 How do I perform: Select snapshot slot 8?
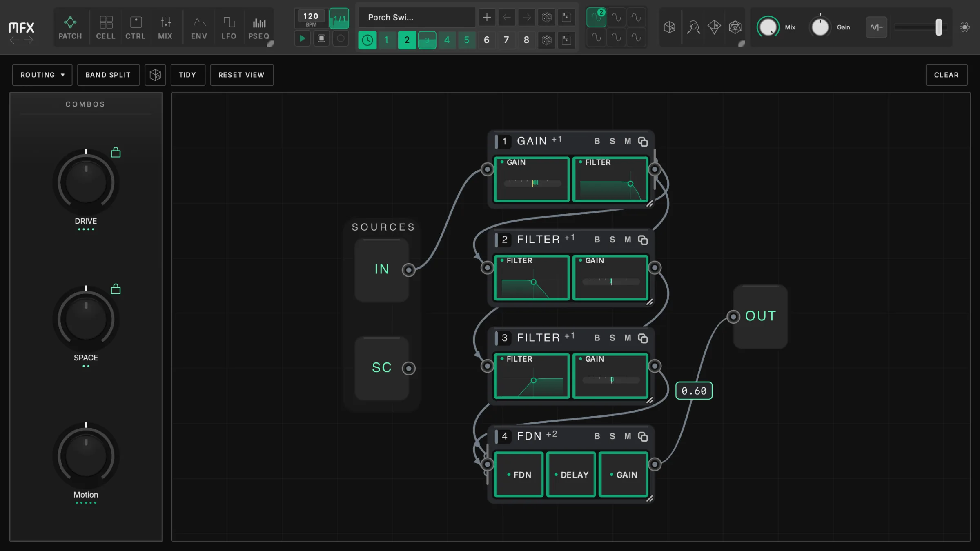526,40
